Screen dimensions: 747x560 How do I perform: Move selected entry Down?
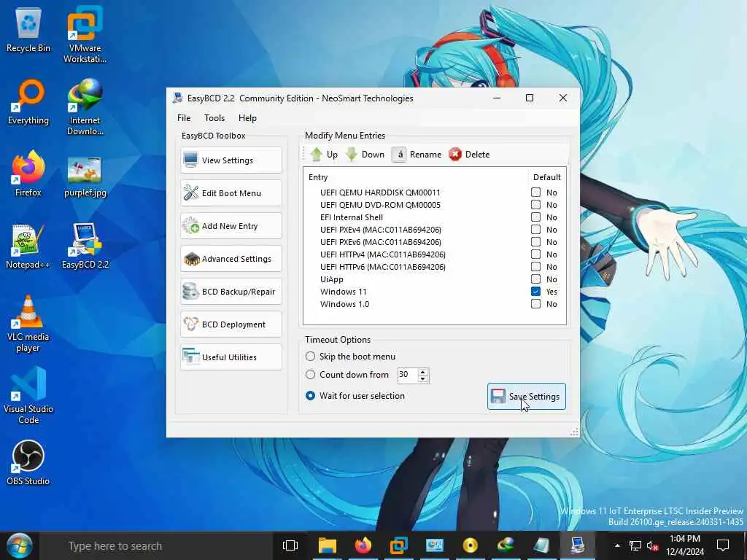click(x=365, y=155)
